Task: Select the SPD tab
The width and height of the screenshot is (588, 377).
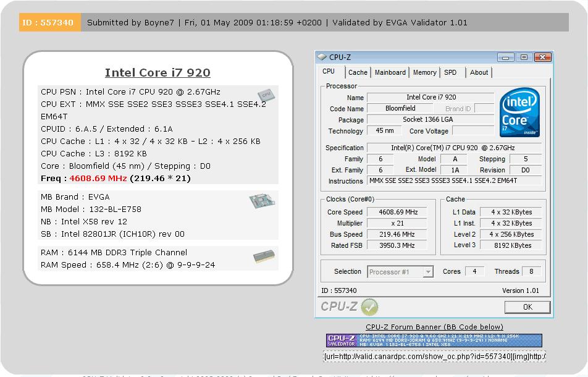Action: [450, 72]
